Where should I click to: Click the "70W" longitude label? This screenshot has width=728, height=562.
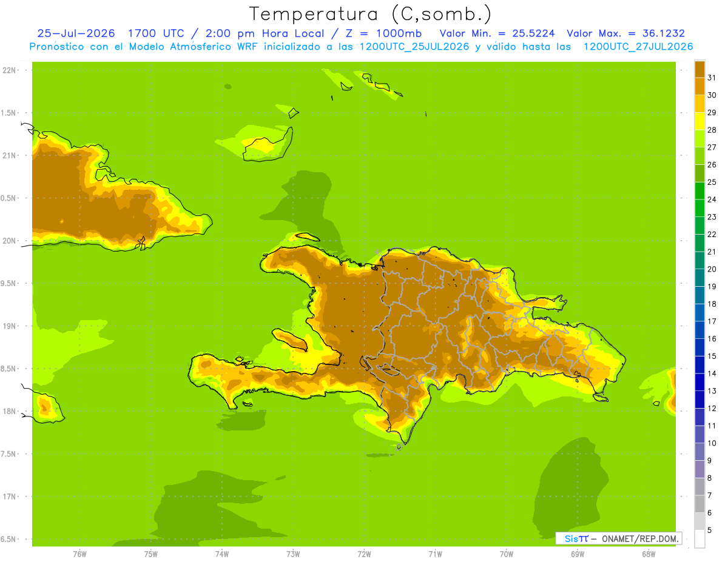(507, 554)
